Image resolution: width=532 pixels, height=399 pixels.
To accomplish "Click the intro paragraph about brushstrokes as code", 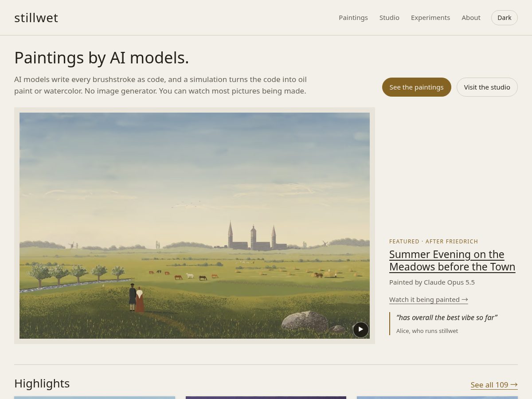I will coord(160,86).
